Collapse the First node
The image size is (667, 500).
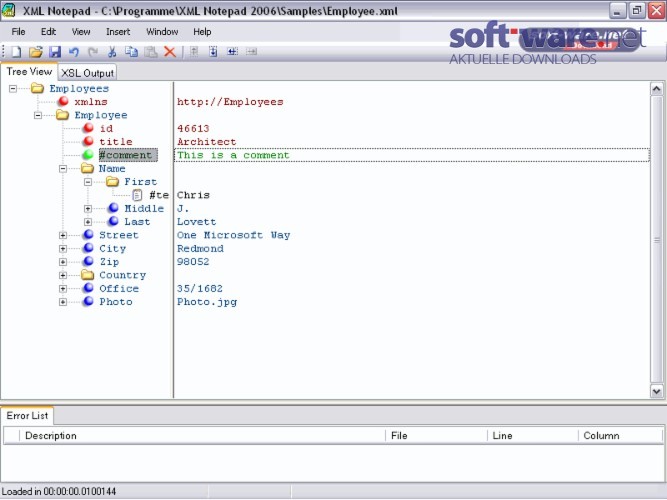(88, 182)
